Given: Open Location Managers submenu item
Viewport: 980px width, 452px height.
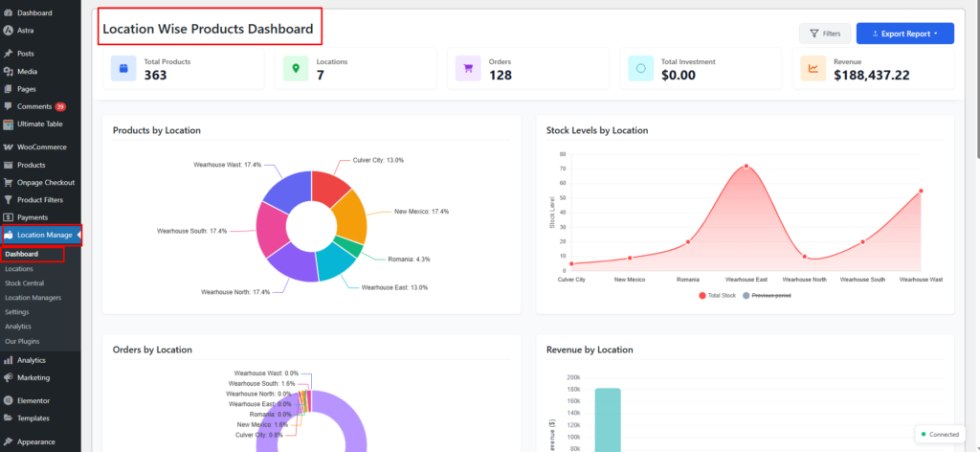Looking at the screenshot, I should pos(32,298).
